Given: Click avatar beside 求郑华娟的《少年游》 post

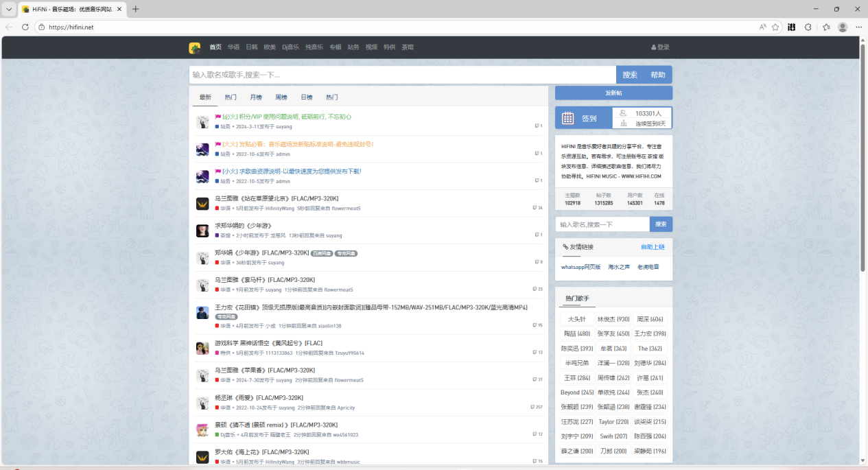Looking at the screenshot, I should point(202,231).
